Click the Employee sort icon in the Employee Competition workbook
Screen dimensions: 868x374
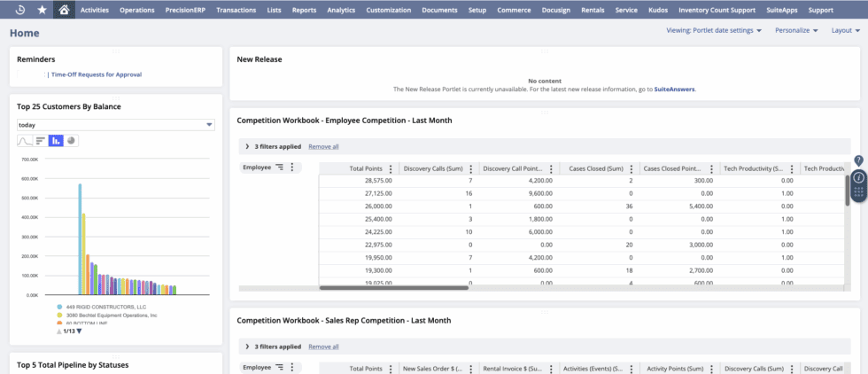coord(280,168)
